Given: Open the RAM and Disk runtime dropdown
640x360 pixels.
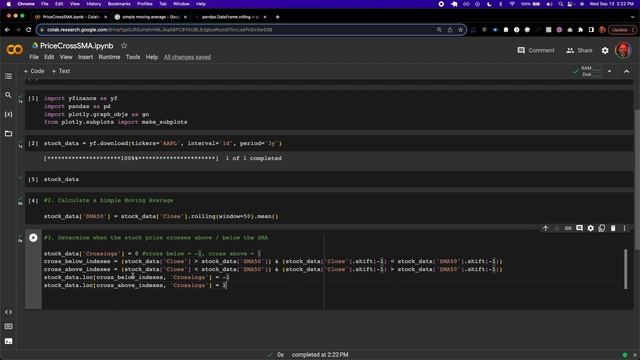Looking at the screenshot, I should (x=609, y=71).
